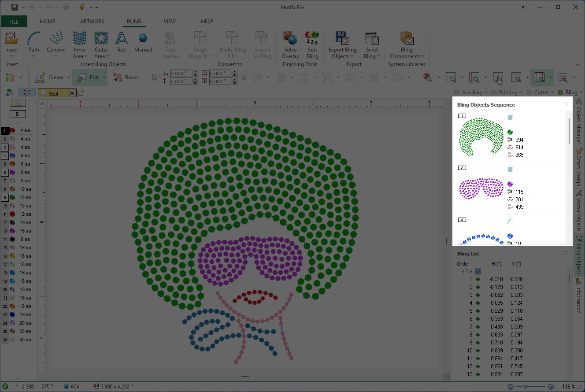585x392 pixels.
Task: Select the Printing layer radio button
Action: (x=494, y=92)
